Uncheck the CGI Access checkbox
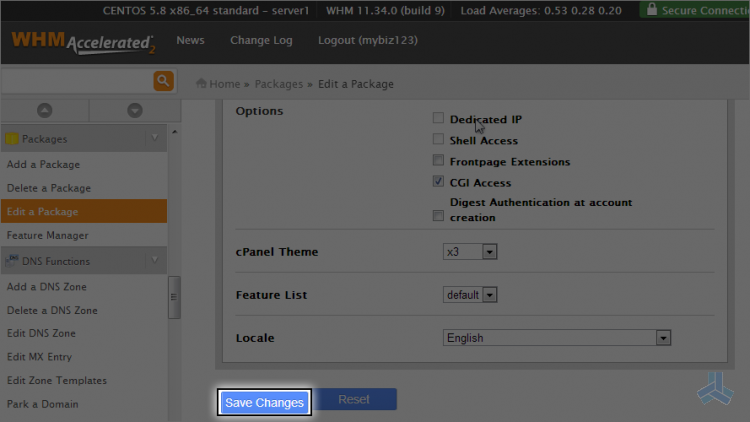Screen dimensions: 750x422 tap(438, 181)
